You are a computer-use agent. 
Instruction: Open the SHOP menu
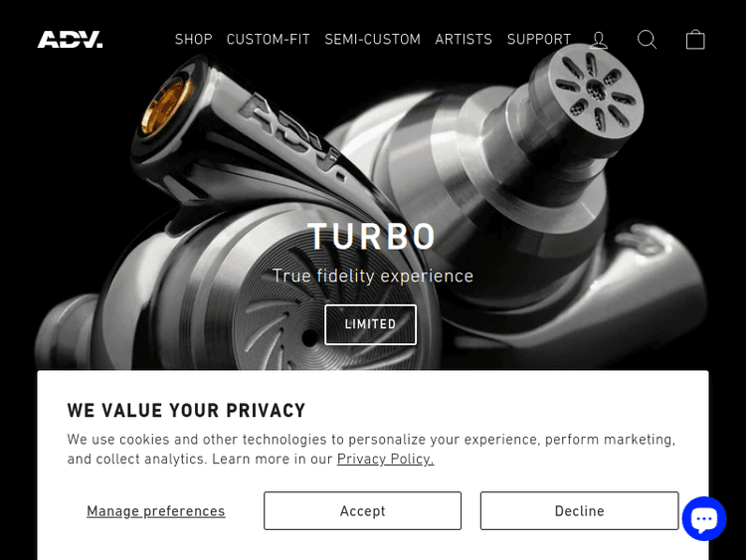click(x=193, y=39)
